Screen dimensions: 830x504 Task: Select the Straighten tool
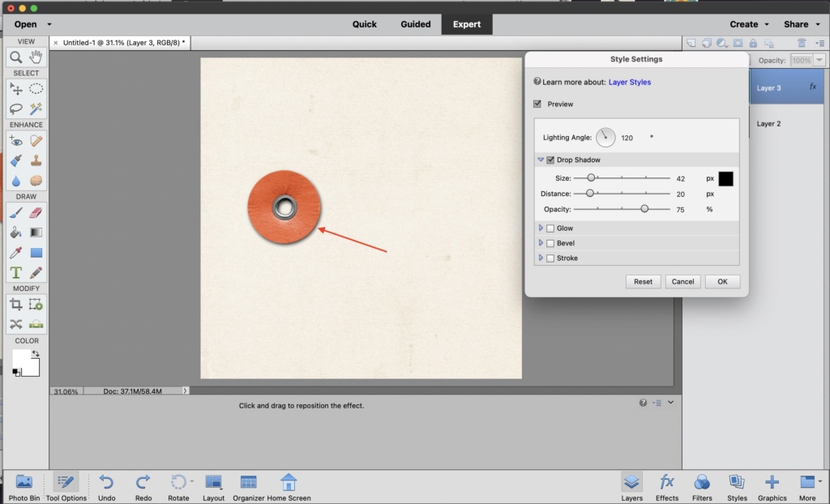36,324
